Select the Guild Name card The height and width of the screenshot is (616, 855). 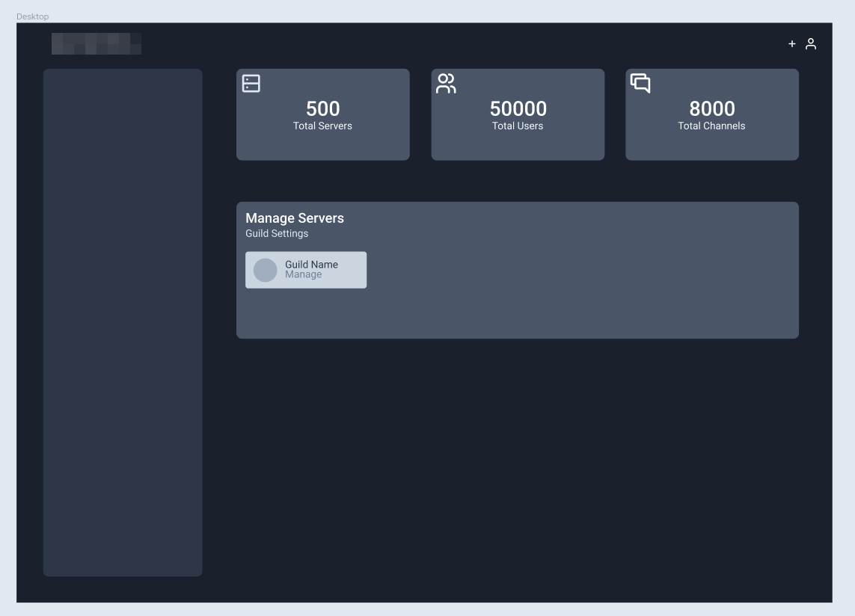point(306,270)
